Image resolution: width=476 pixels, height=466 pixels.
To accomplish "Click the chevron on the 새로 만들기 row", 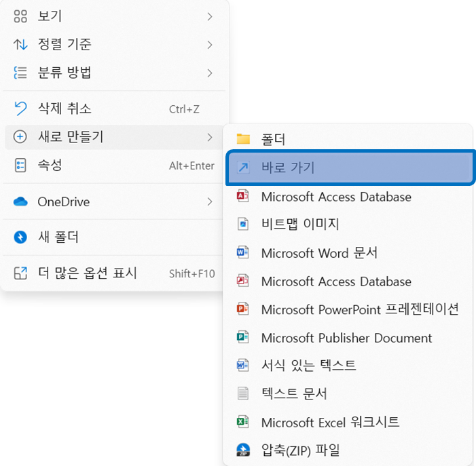I will tap(209, 137).
